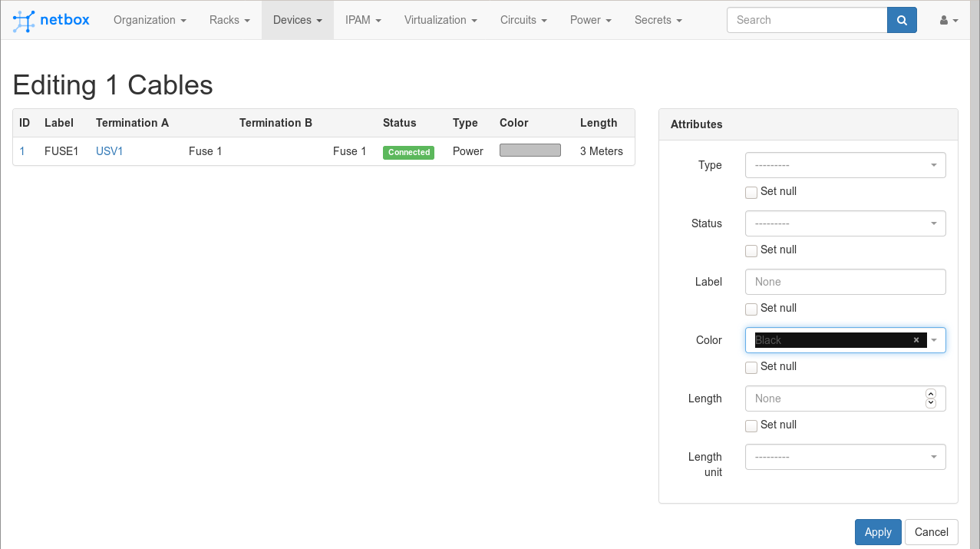
Task: Click the NetBox logo
Action: click(51, 21)
